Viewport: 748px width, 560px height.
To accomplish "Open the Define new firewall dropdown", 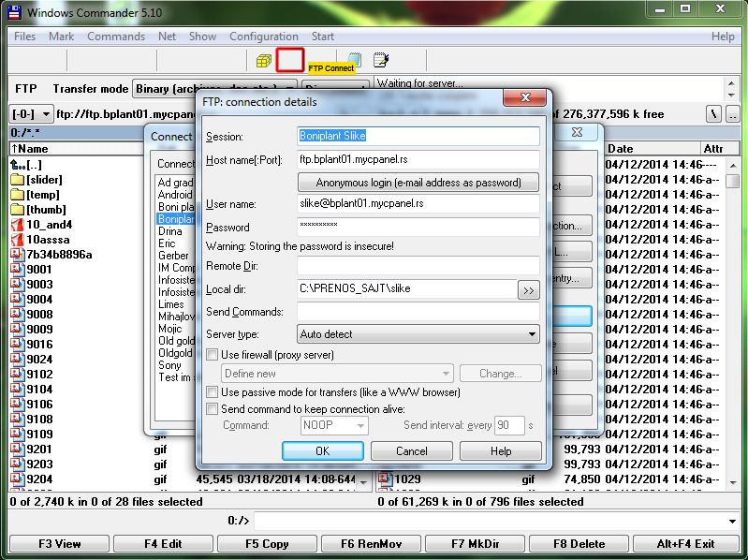I will (x=337, y=374).
